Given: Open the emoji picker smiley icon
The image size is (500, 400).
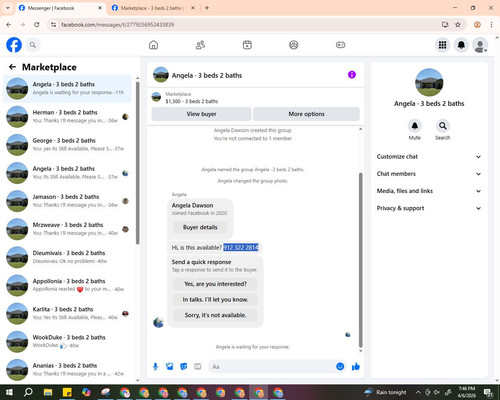Looking at the screenshot, I should click(340, 367).
